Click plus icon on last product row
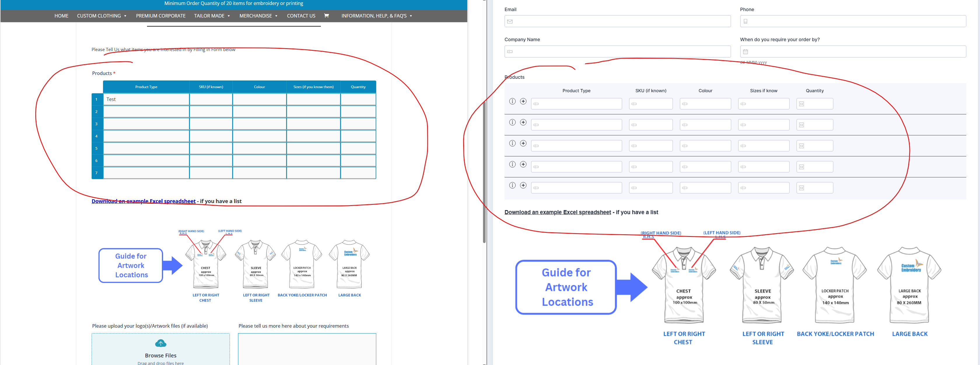This screenshot has height=365, width=980. pos(523,185)
